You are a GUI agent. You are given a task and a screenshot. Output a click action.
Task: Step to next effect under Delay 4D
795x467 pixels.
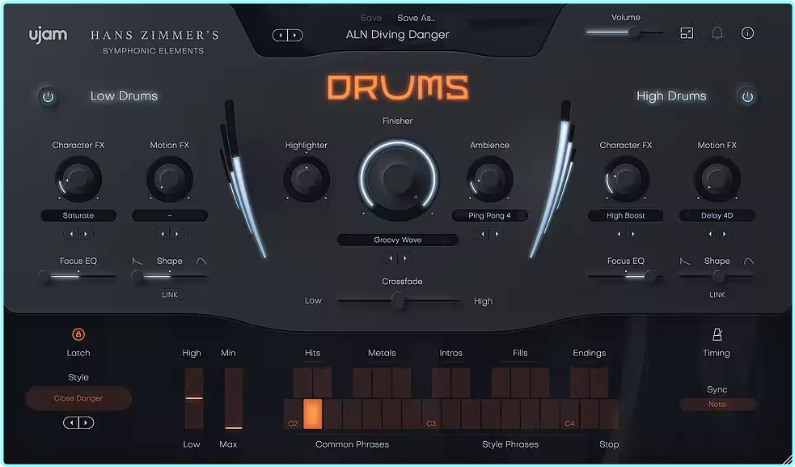coord(724,234)
